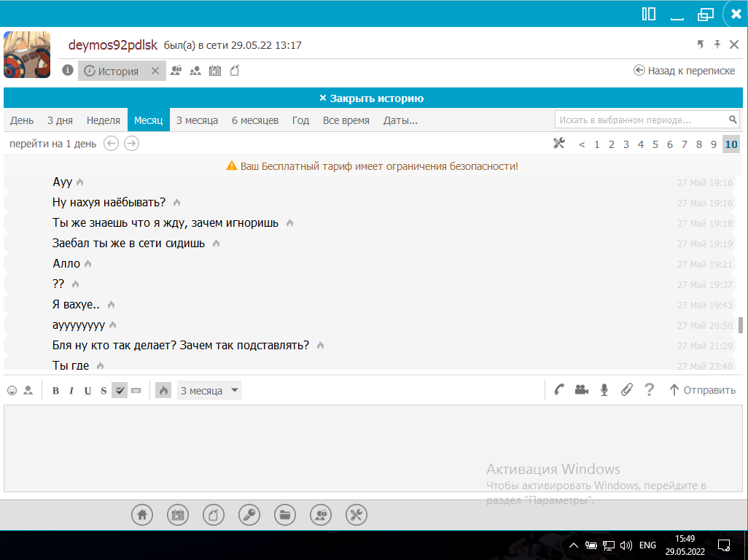This screenshot has width=748, height=560.
Task: Click the deymos92pdlsk avatar picture
Action: [x=27, y=55]
